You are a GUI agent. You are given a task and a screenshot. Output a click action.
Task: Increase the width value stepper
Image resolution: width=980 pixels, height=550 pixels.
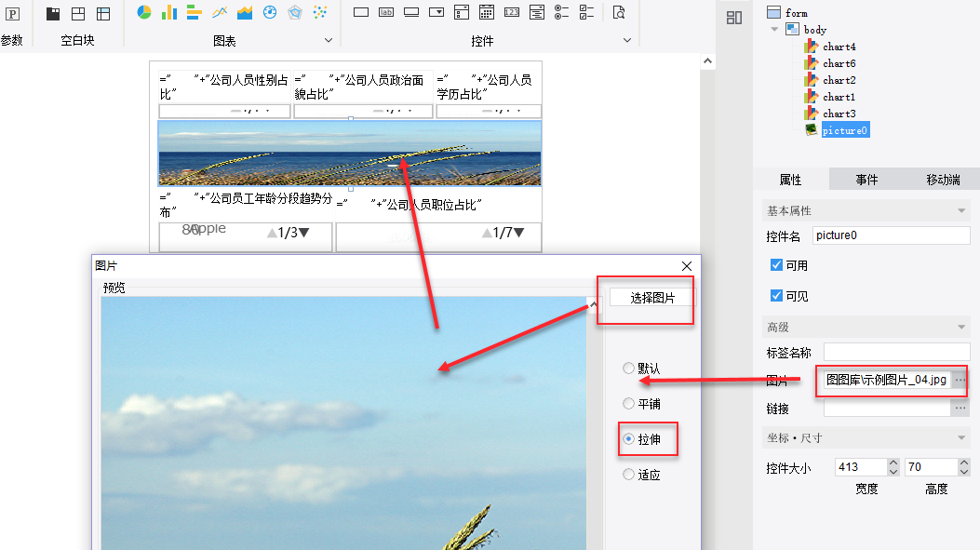(893, 463)
